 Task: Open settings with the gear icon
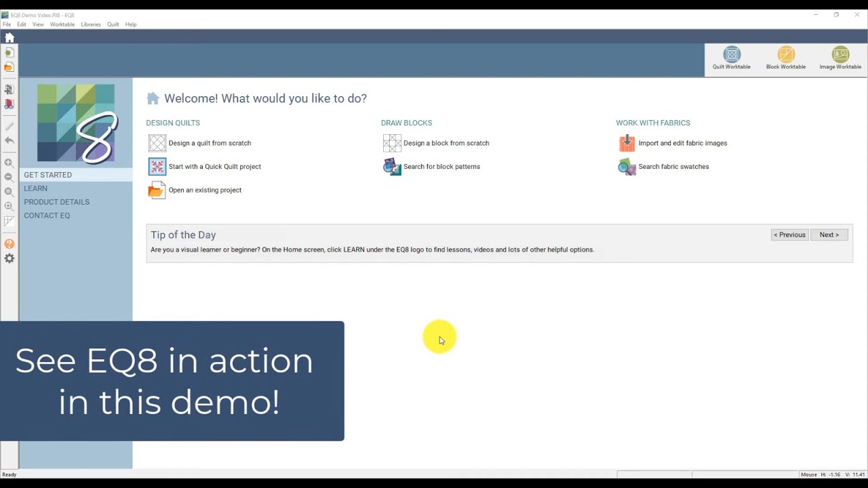tap(9, 258)
